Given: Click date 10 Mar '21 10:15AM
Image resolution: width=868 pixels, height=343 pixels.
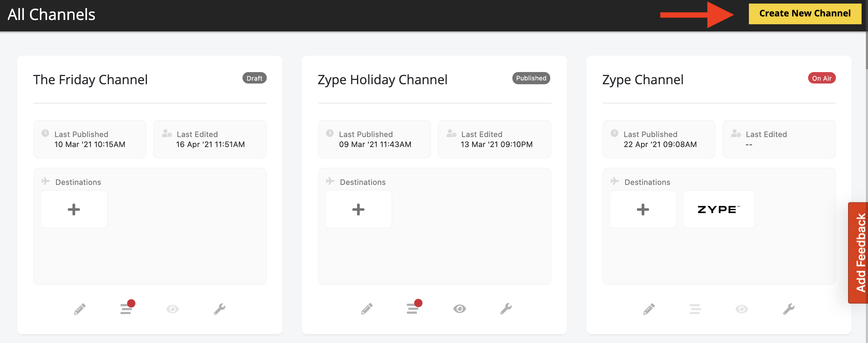Looking at the screenshot, I should (90, 145).
